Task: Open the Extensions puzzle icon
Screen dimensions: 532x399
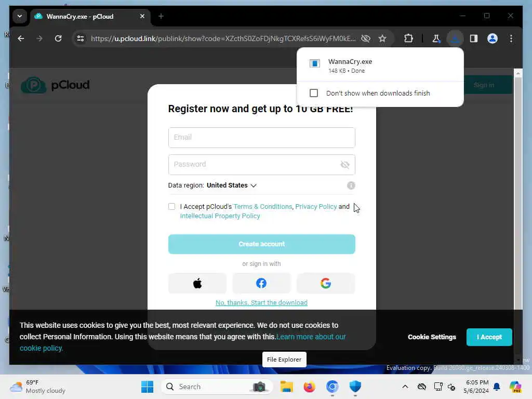Action: tap(408, 38)
